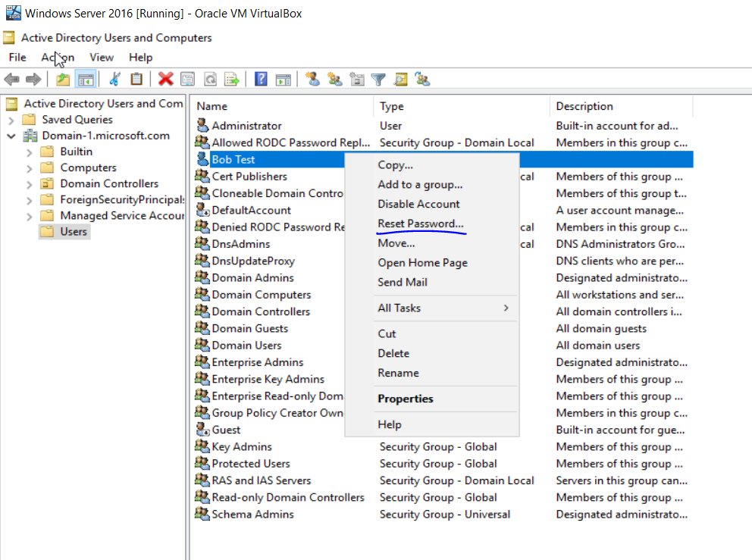Choose Reset Password from context menu
The width and height of the screenshot is (752, 560).
tap(421, 224)
